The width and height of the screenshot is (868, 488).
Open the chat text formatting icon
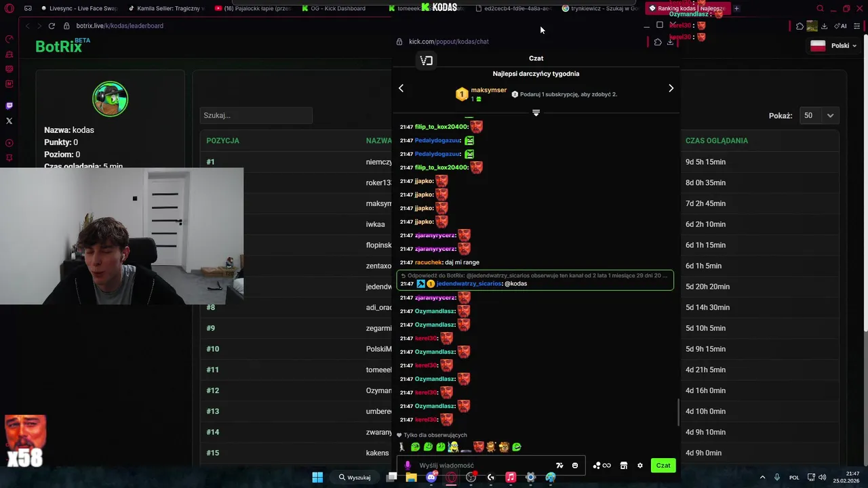(x=559, y=466)
